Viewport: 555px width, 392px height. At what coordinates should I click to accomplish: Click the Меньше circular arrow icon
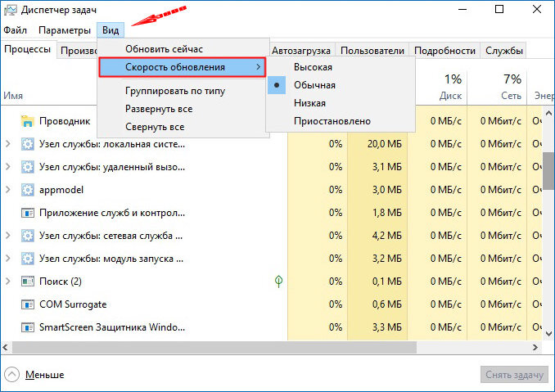tap(11, 374)
